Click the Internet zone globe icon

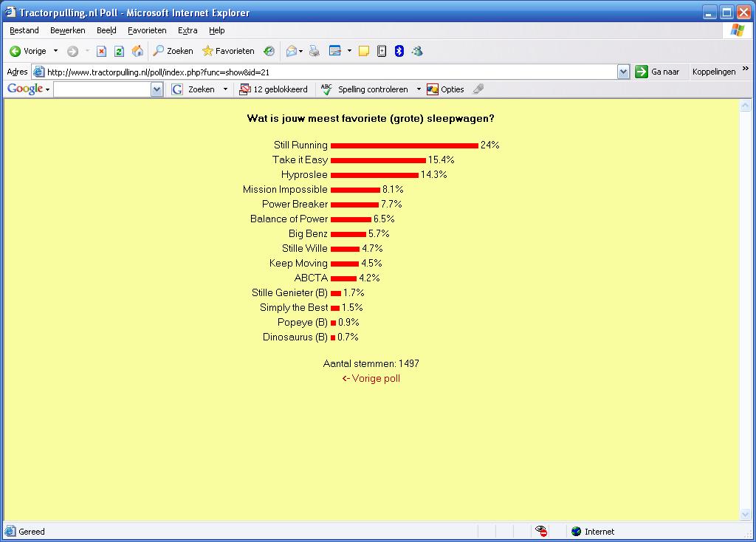pyautogui.click(x=576, y=532)
